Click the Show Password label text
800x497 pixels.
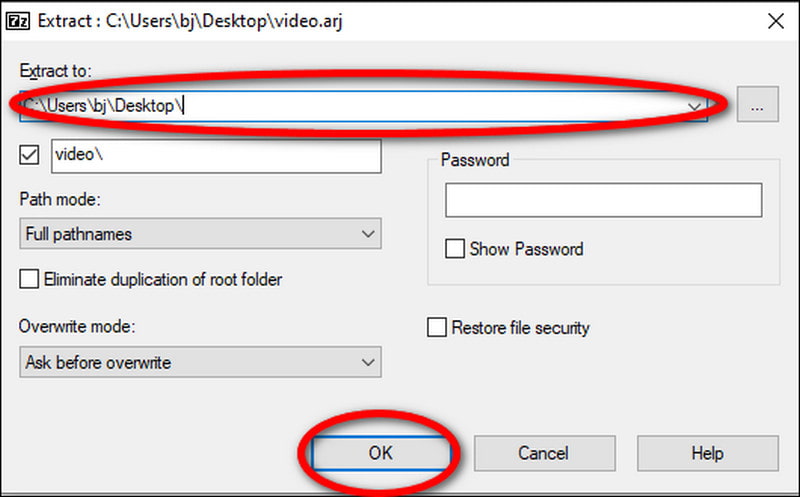pyautogui.click(x=526, y=249)
